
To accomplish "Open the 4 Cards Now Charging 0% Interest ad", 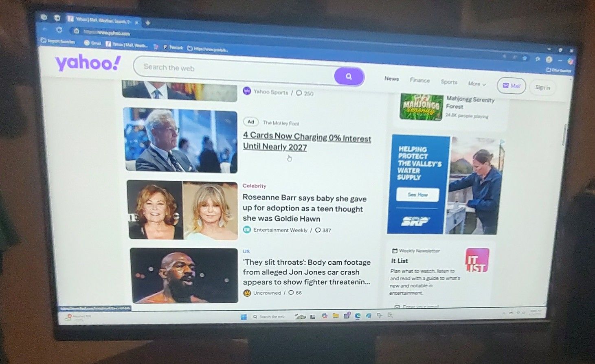I will point(307,142).
